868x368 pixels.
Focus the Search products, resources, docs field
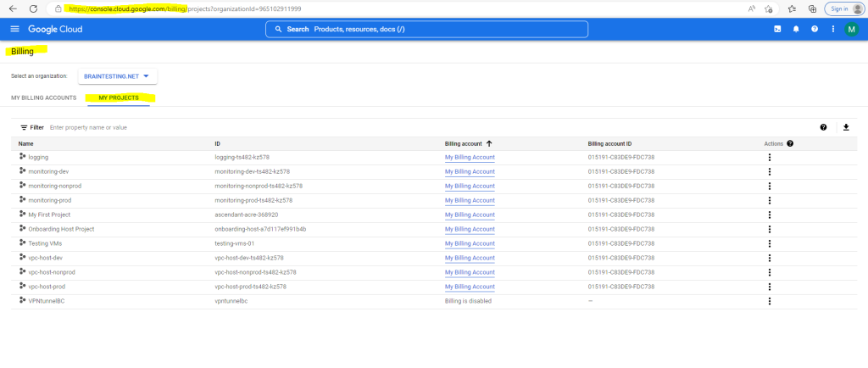pyautogui.click(x=427, y=30)
